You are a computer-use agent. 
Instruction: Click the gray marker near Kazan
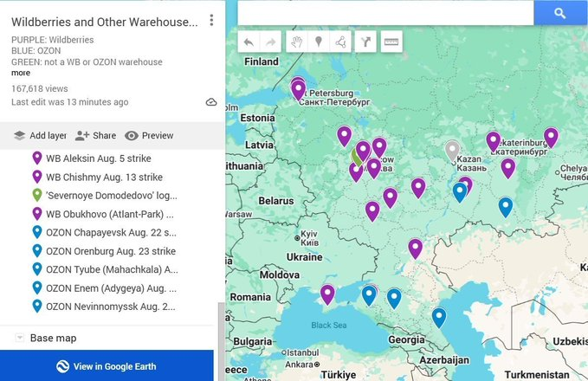click(452, 149)
